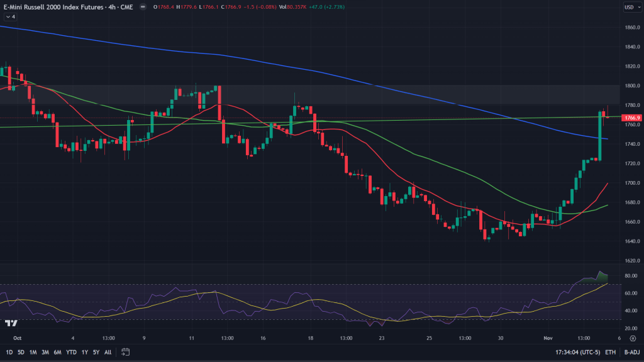The image size is (644, 362).
Task: Click the 3M range button
Action: click(45, 352)
